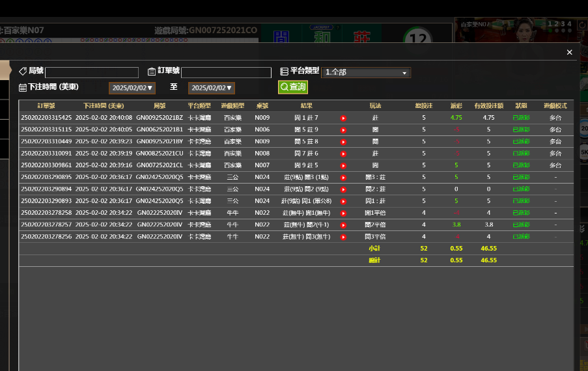Screen dimensions: 588x371
Task: Play replay video for order 250202203315115
Action: click(x=343, y=130)
